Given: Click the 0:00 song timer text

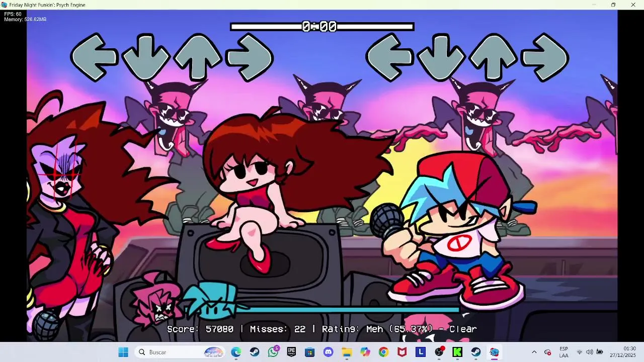Looking at the screenshot, I should point(319,27).
